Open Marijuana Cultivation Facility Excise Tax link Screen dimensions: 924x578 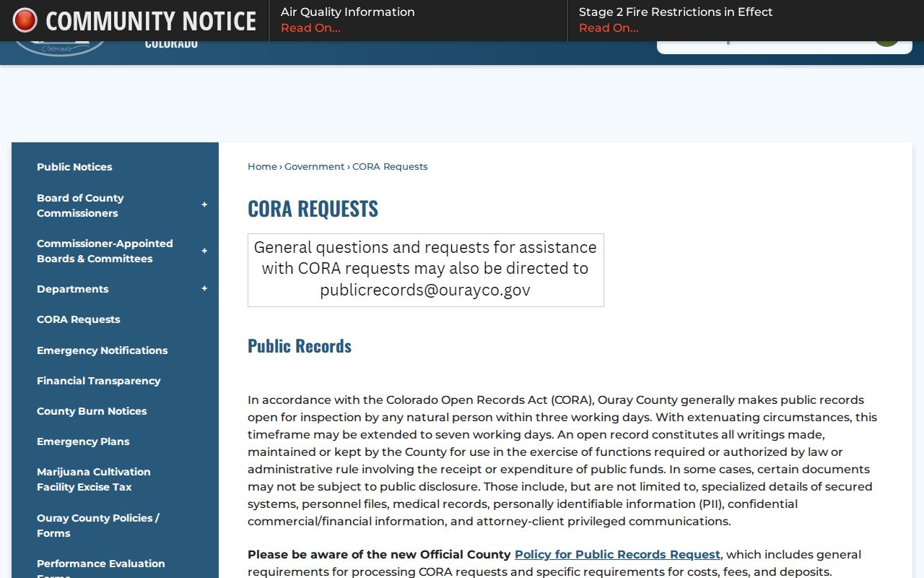tap(94, 479)
